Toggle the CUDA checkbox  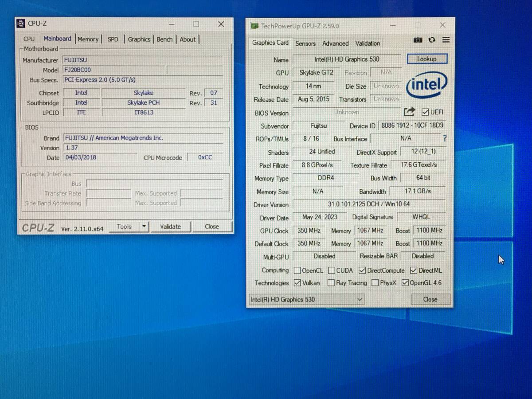point(332,270)
